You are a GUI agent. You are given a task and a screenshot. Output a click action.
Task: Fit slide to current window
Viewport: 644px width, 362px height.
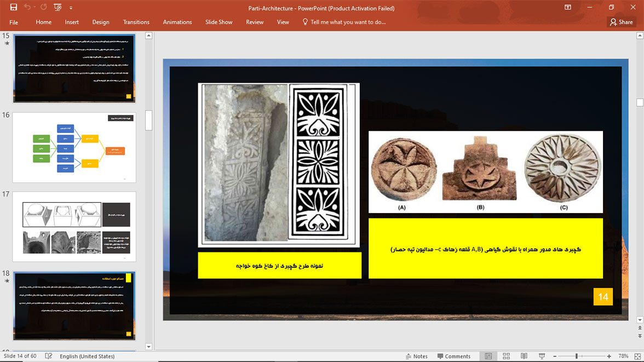click(637, 356)
